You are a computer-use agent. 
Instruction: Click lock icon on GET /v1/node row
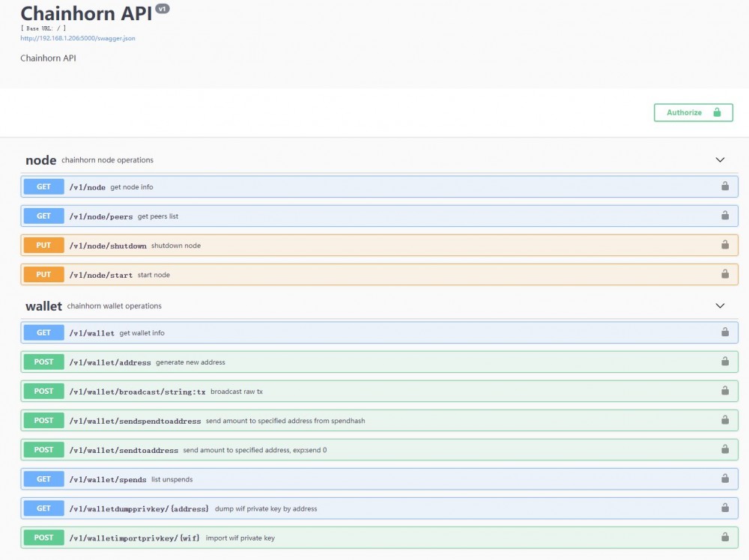(725, 186)
